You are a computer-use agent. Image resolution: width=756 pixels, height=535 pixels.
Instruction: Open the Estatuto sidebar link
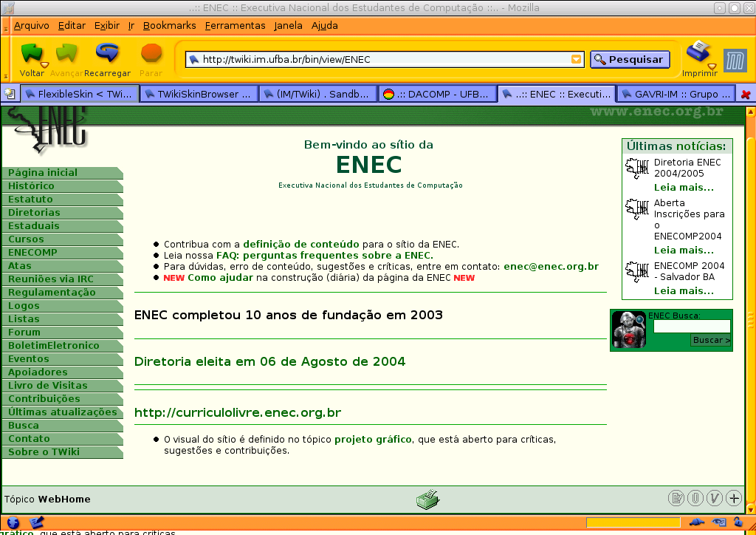[x=30, y=200]
